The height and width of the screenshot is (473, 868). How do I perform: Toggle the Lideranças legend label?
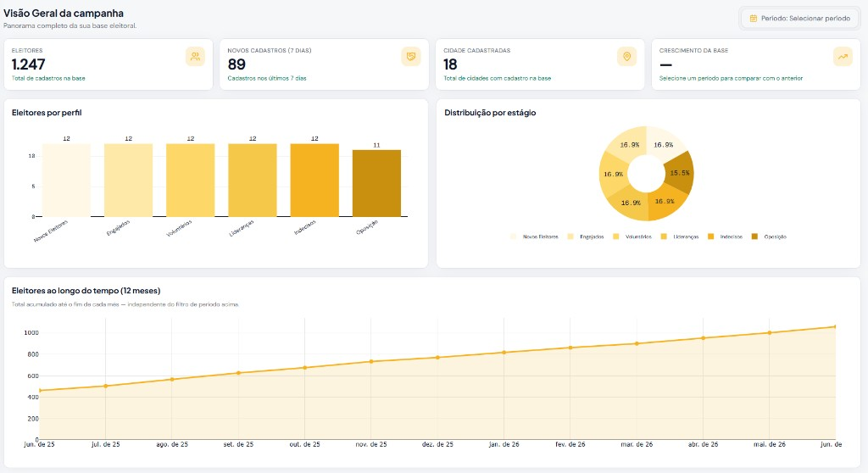pyautogui.click(x=686, y=237)
